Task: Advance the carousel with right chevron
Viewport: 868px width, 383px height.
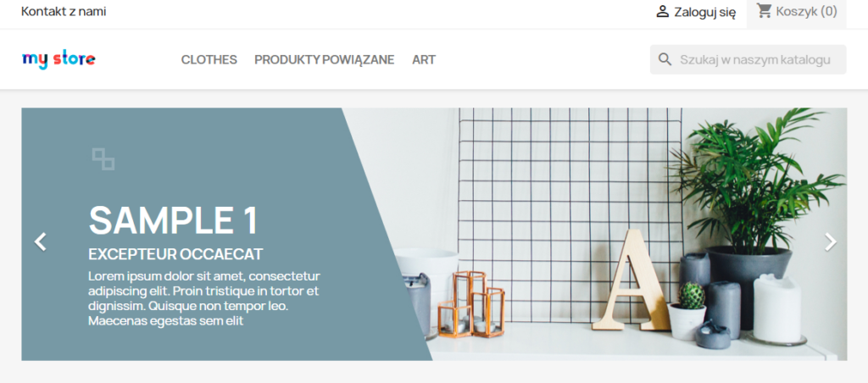Action: (x=831, y=241)
